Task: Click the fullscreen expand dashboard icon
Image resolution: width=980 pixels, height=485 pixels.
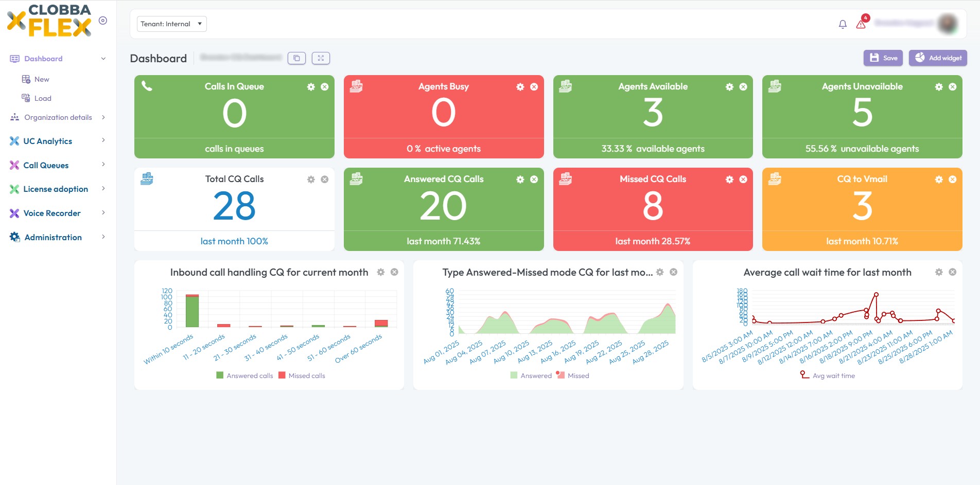Action: (321, 58)
